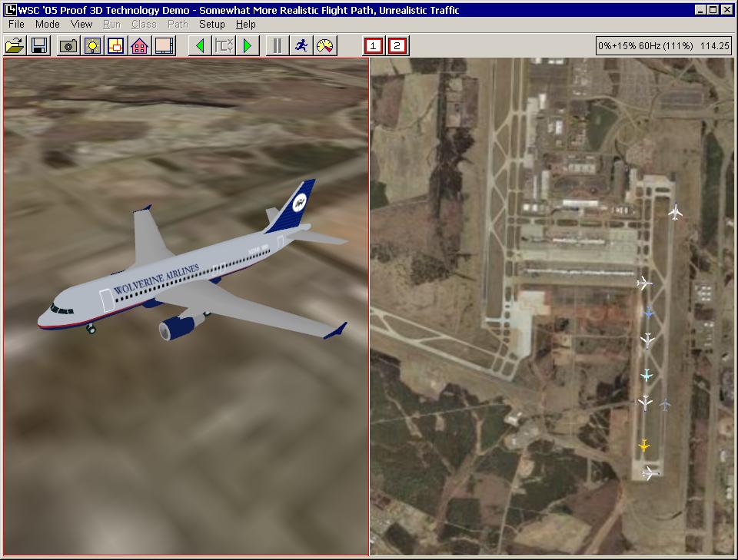Click the grayed-out Run menu
Viewport: 738px width, 560px height.
[x=112, y=25]
